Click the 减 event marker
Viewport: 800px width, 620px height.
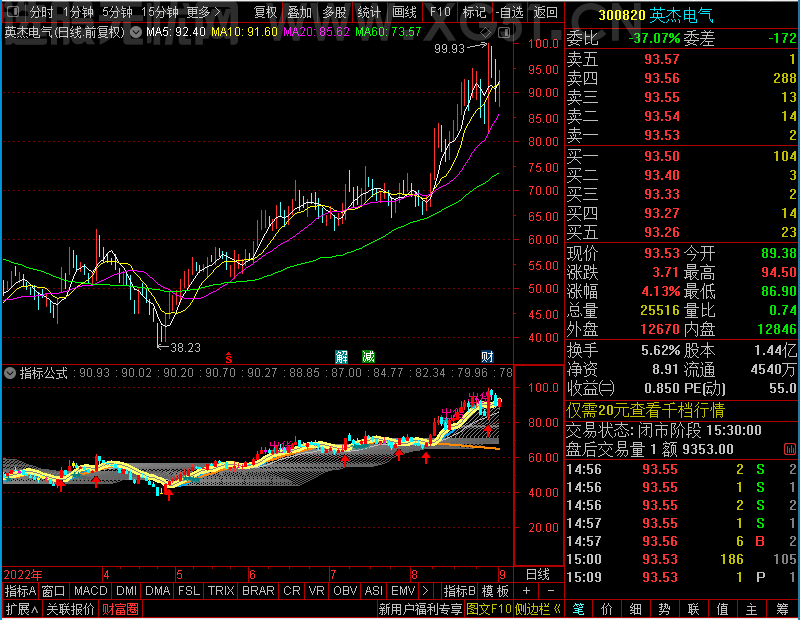[368, 357]
